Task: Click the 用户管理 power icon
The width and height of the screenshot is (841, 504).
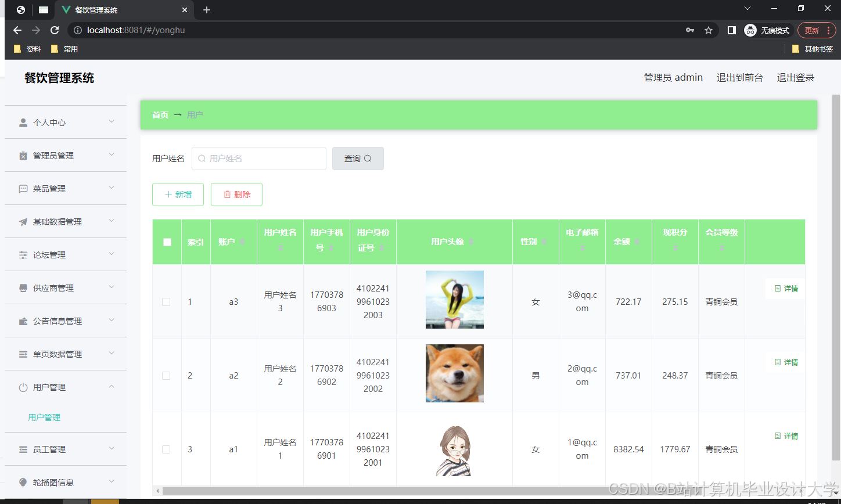Action: coord(23,387)
